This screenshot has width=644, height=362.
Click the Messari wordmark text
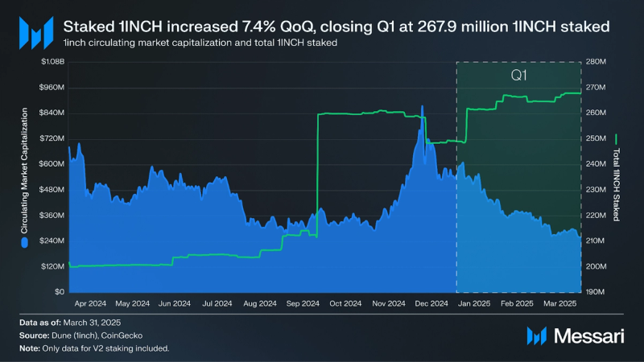tap(588, 336)
